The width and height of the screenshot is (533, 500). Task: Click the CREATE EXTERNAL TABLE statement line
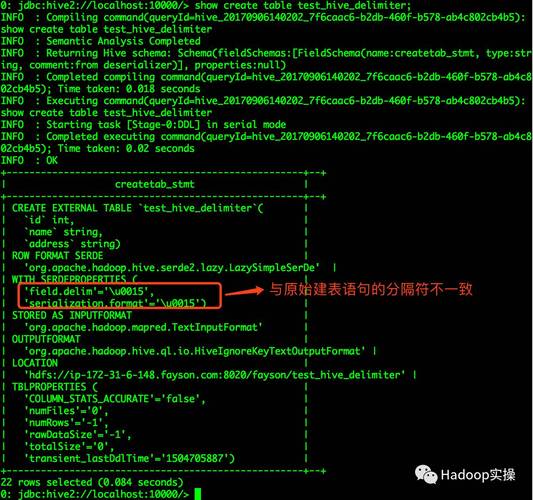pos(137,208)
